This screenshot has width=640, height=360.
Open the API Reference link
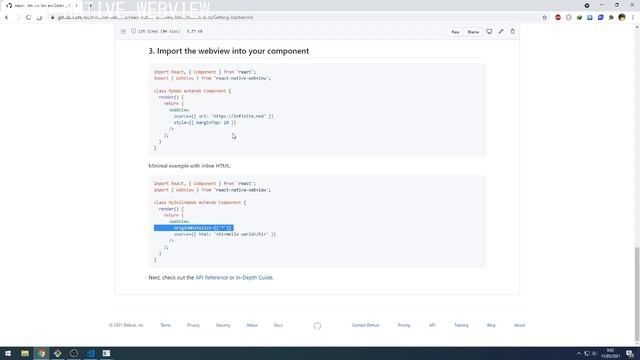(x=211, y=278)
